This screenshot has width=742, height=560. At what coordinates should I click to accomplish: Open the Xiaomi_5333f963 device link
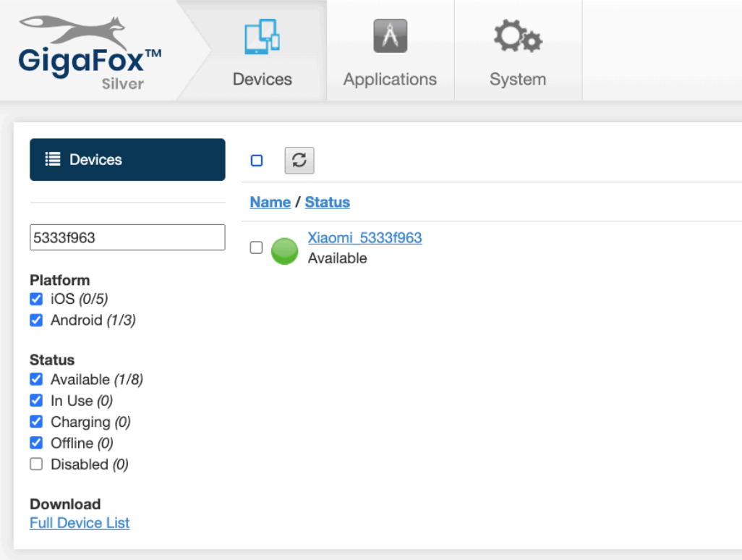364,237
